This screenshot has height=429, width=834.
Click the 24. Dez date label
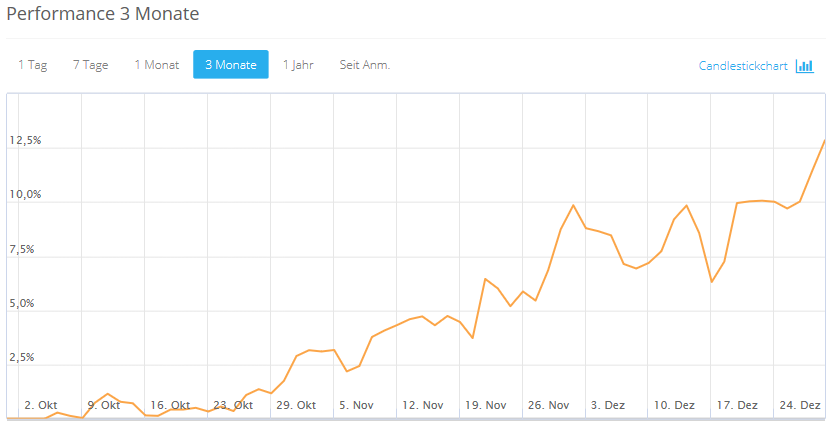pyautogui.click(x=800, y=405)
